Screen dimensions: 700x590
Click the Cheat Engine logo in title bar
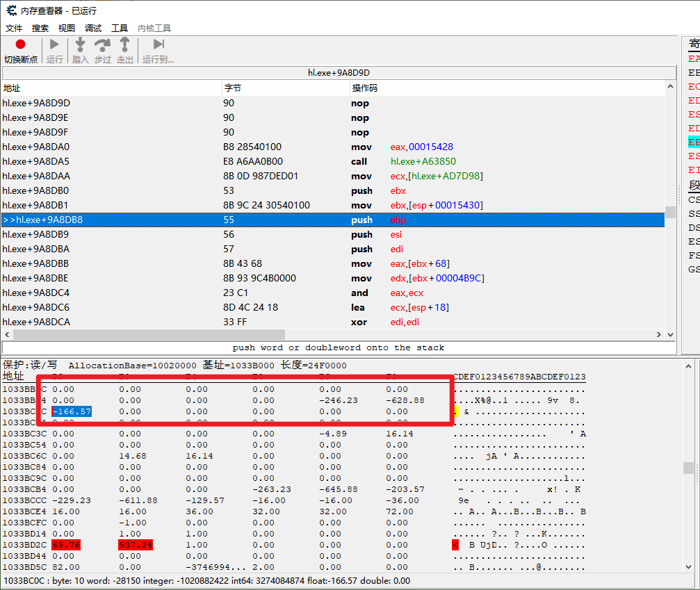[x=11, y=10]
